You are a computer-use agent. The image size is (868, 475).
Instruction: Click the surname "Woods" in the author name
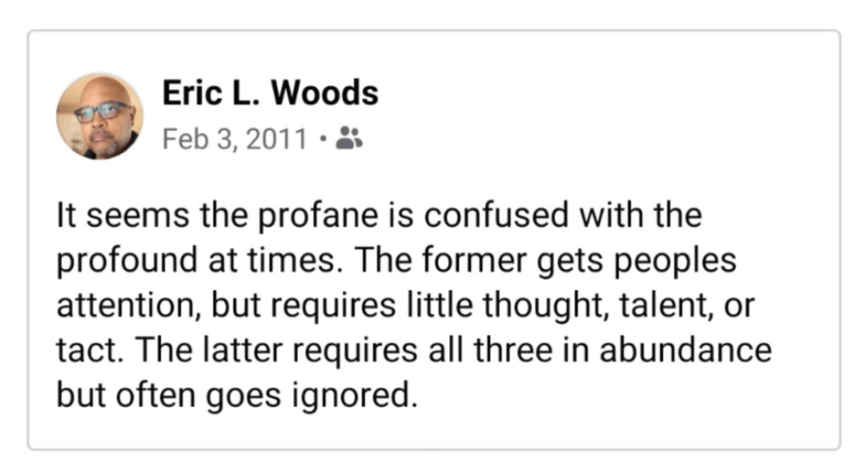click(x=328, y=93)
